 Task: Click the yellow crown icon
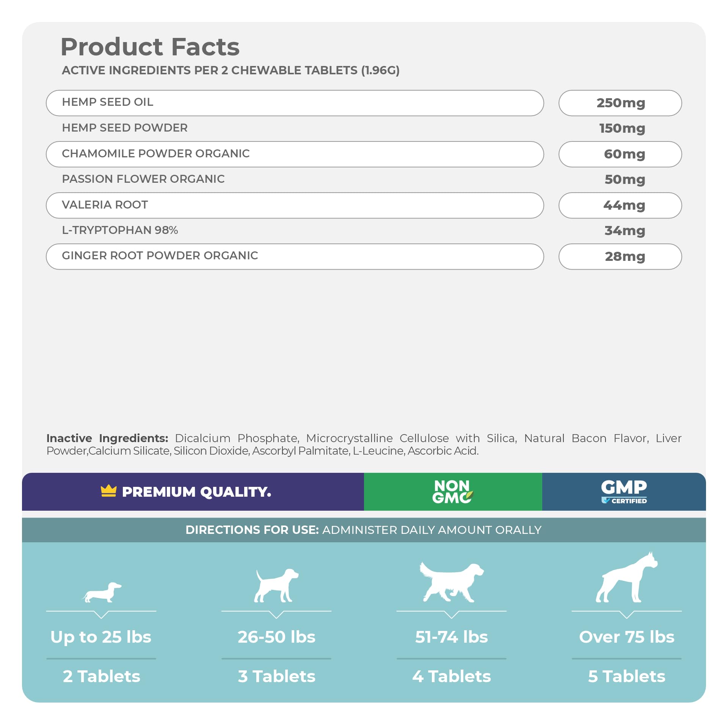pos(108,491)
